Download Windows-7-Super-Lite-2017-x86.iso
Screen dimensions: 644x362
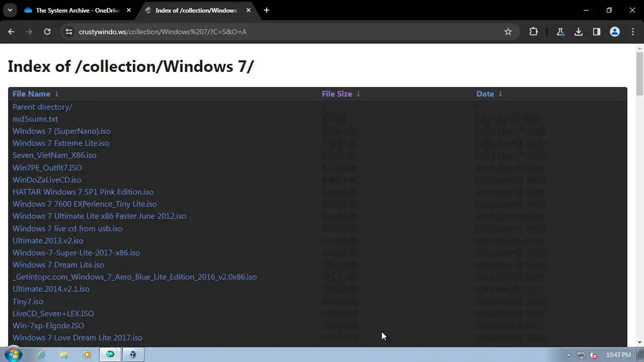click(x=76, y=252)
